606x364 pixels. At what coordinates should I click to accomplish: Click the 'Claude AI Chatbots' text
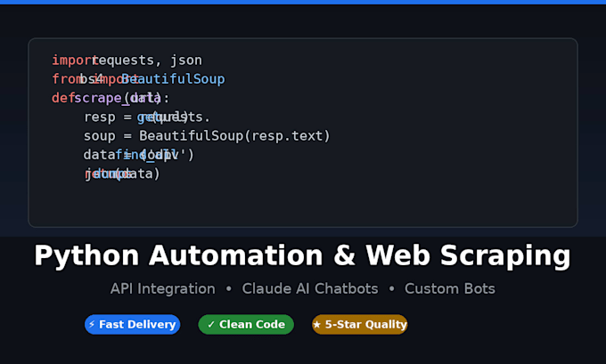(310, 288)
